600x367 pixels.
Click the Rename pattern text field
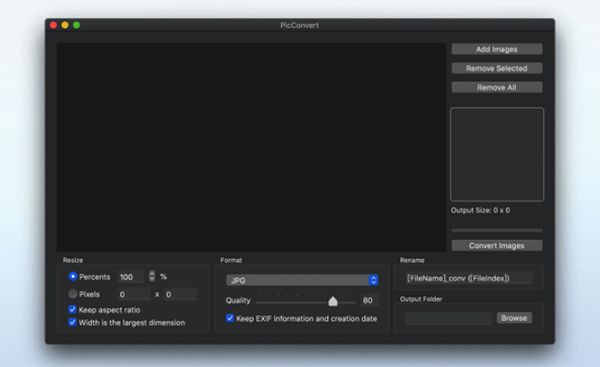pyautogui.click(x=469, y=278)
